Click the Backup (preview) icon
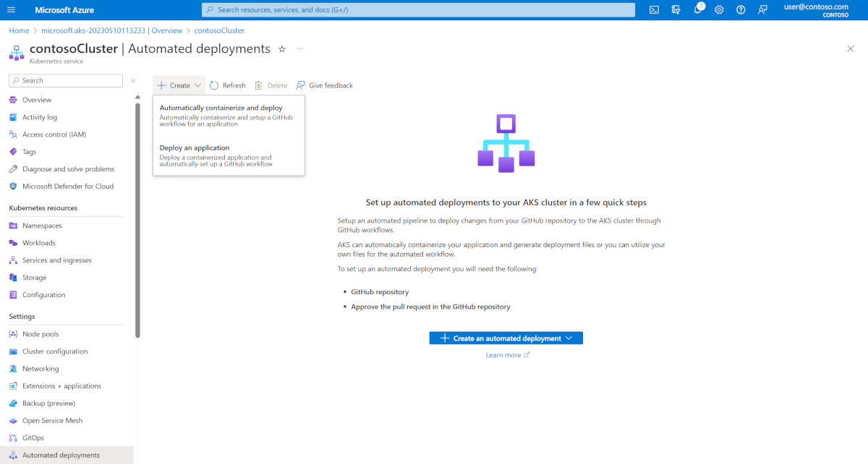Viewport: 868px width, 464px height. 14,403
